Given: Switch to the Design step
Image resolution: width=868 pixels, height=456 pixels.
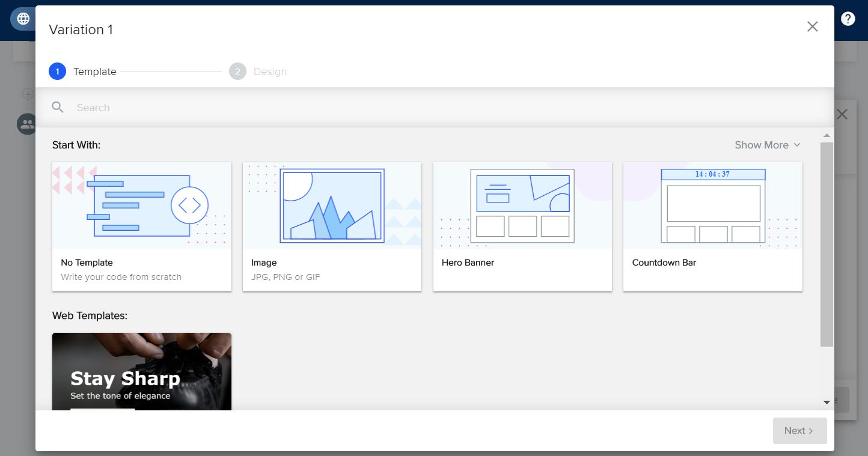Looking at the screenshot, I should [x=270, y=71].
